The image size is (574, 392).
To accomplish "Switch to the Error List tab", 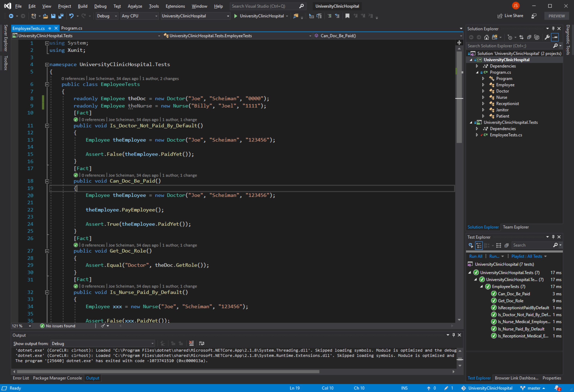I will [x=21, y=378].
